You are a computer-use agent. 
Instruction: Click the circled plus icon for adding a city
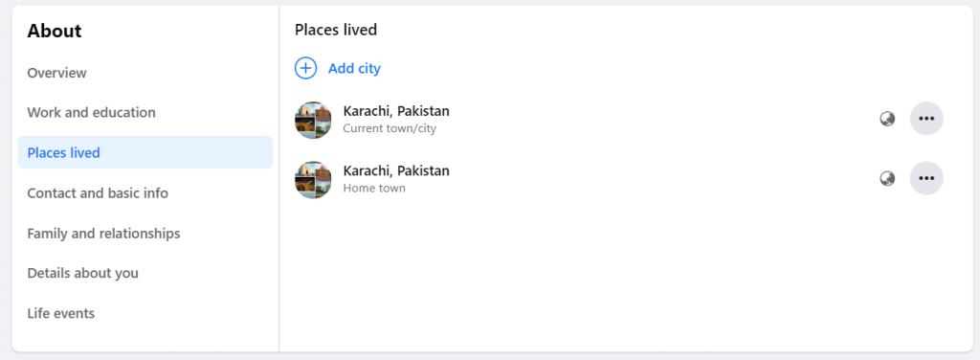pos(305,68)
